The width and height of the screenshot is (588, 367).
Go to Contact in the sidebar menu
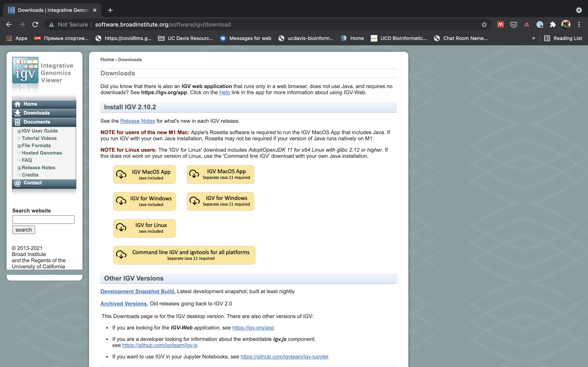tap(32, 183)
